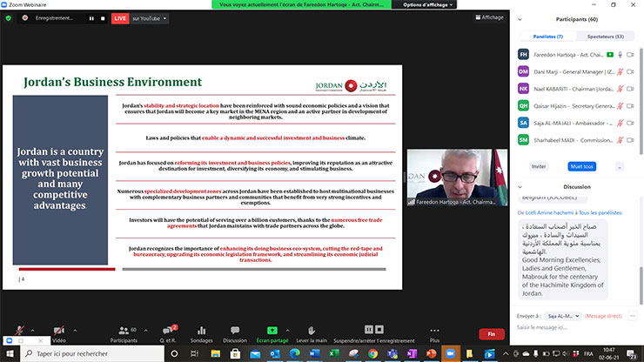Click Lever la main button
Viewport: 644px width, 362px height.
pos(312,334)
